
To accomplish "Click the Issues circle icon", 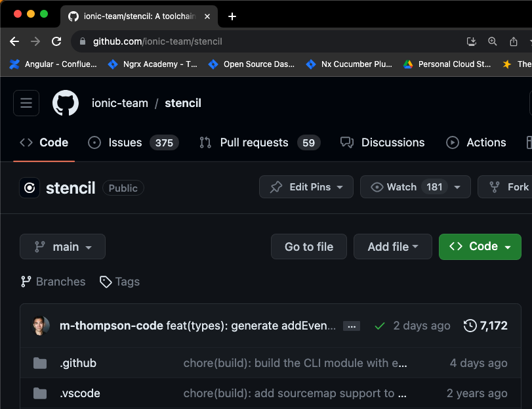I will (94, 142).
